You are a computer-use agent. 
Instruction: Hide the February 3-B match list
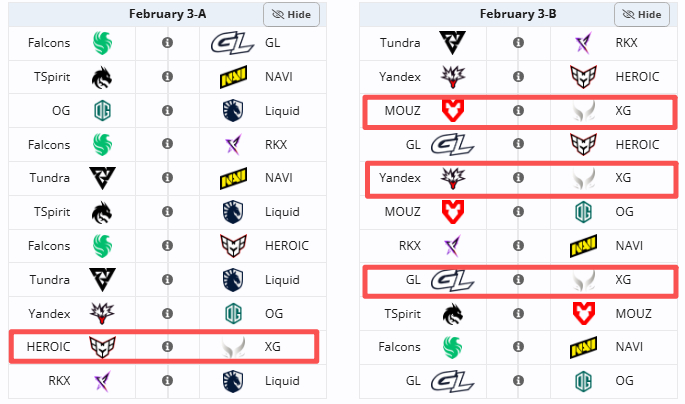click(x=642, y=14)
